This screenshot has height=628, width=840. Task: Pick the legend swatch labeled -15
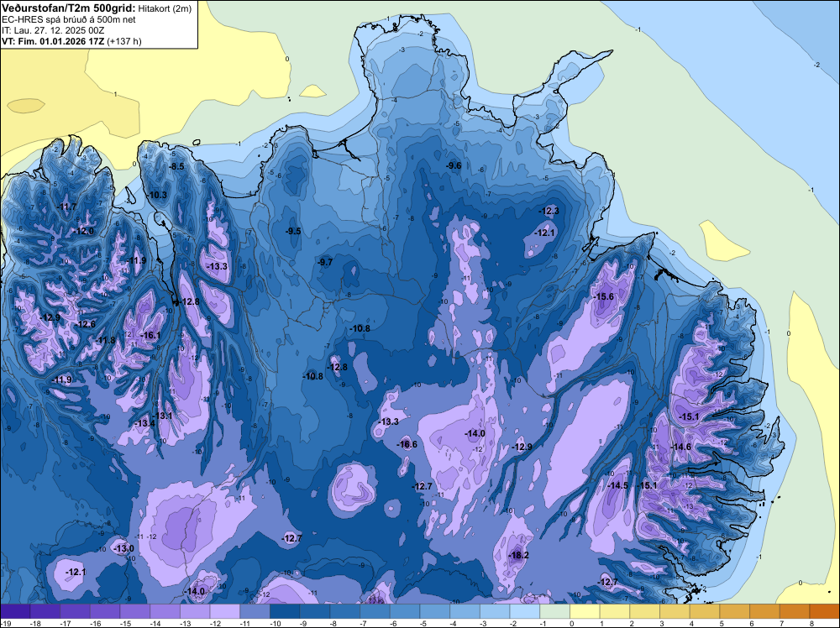pos(135,611)
